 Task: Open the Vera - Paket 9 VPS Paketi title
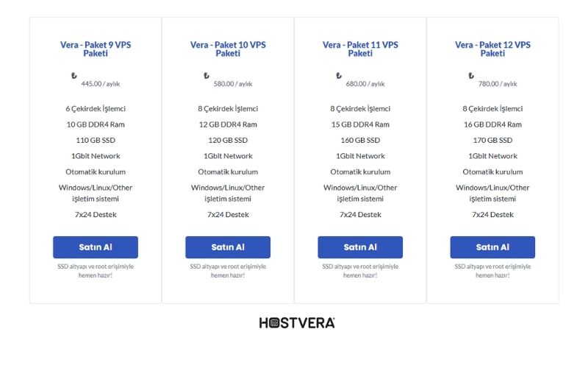(x=96, y=49)
